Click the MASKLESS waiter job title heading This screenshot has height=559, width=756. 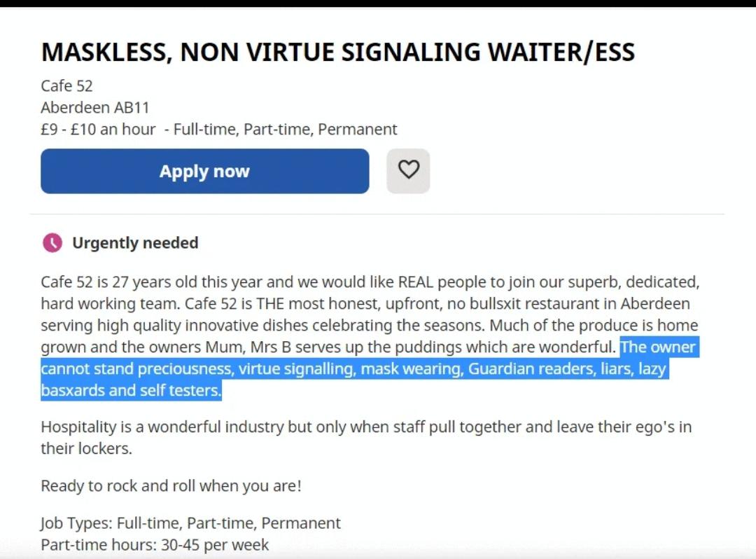[338, 51]
